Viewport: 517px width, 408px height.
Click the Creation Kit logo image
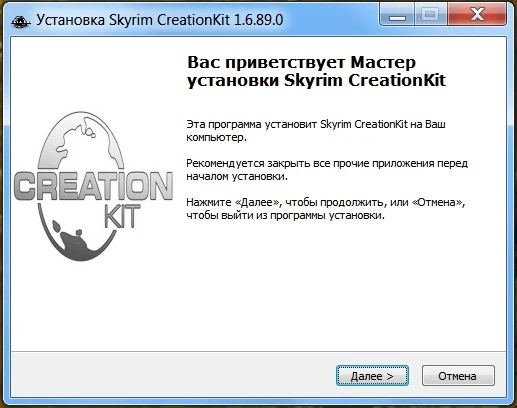pyautogui.click(x=93, y=186)
